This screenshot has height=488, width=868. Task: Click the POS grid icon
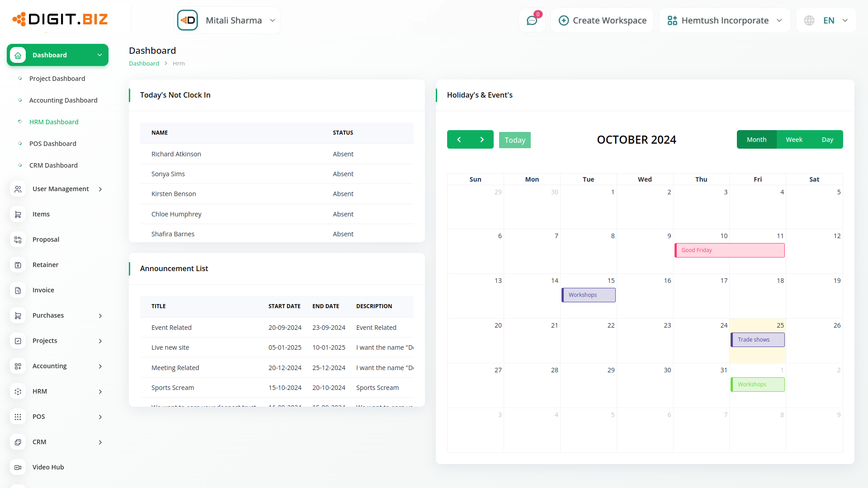tap(18, 417)
